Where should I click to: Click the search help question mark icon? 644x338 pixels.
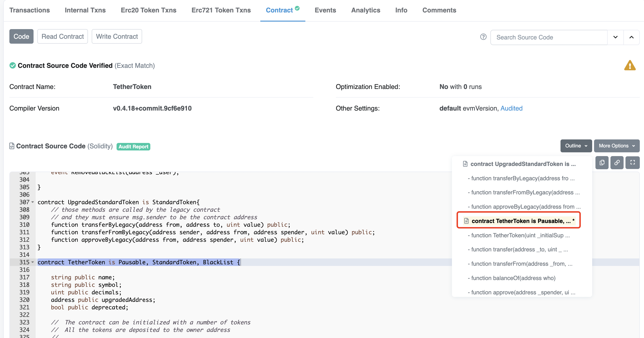(x=483, y=37)
